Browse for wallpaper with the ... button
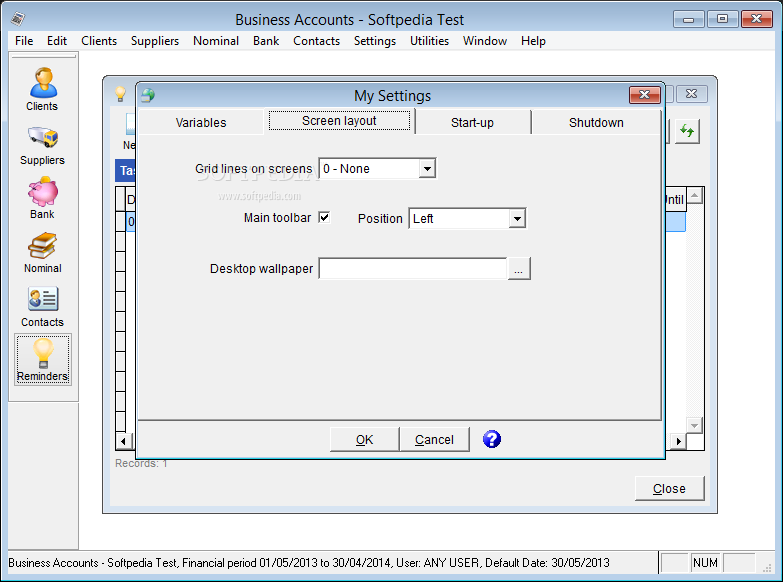The width and height of the screenshot is (783, 582). pos(519,268)
